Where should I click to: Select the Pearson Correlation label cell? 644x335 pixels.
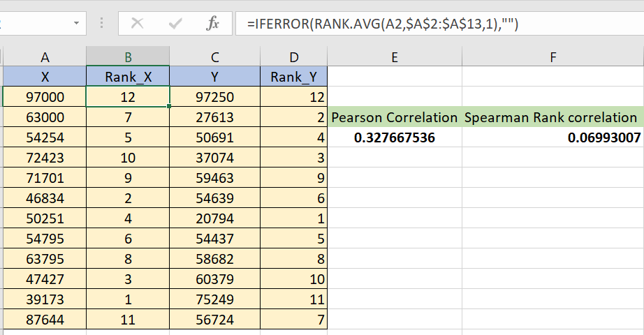click(395, 117)
